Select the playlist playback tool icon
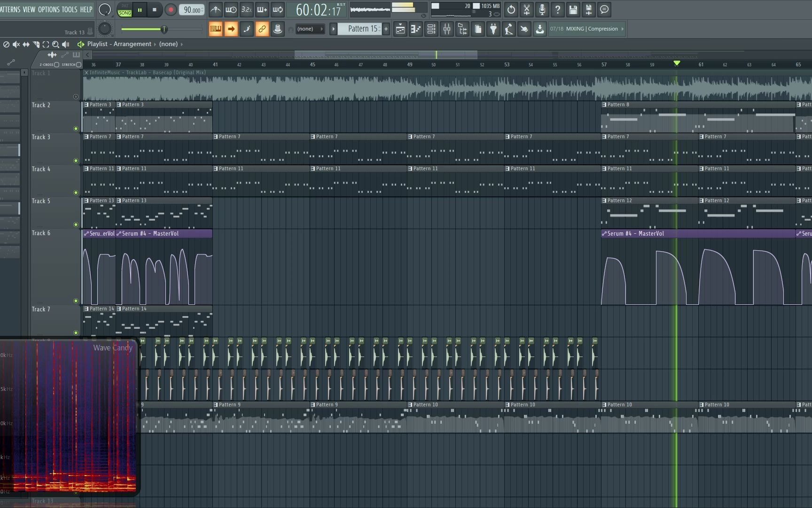This screenshot has width=812, height=508. click(x=65, y=44)
